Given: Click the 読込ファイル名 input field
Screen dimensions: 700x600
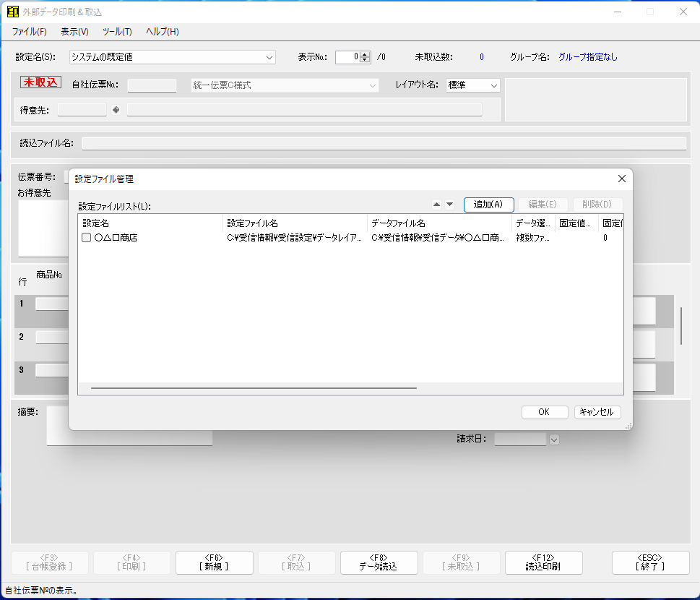Looking at the screenshot, I should click(x=384, y=143).
